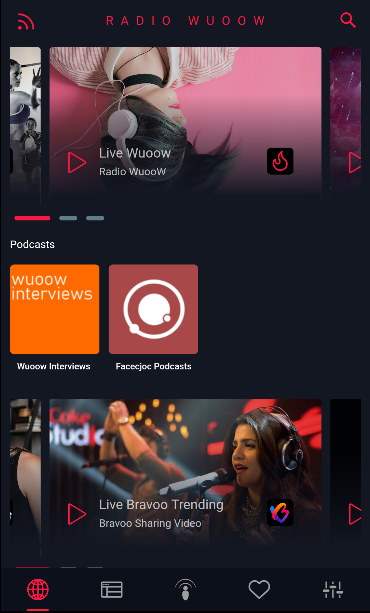
Task: Open the cast/RSS feed icon
Action: point(26,21)
